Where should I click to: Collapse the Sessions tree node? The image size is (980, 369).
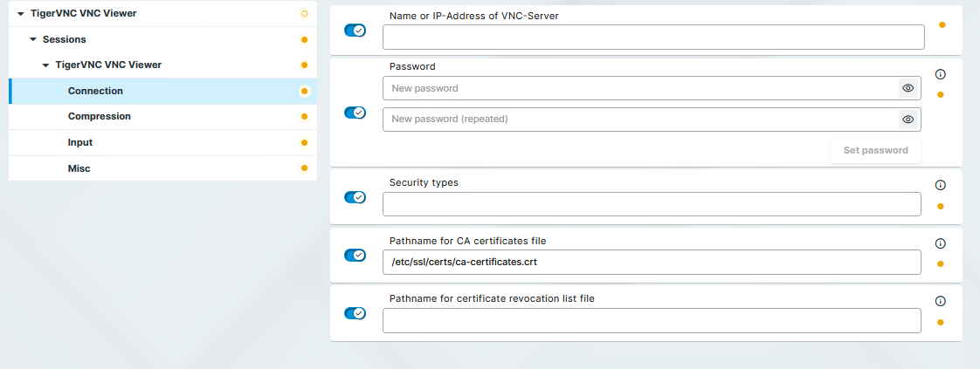pos(33,39)
